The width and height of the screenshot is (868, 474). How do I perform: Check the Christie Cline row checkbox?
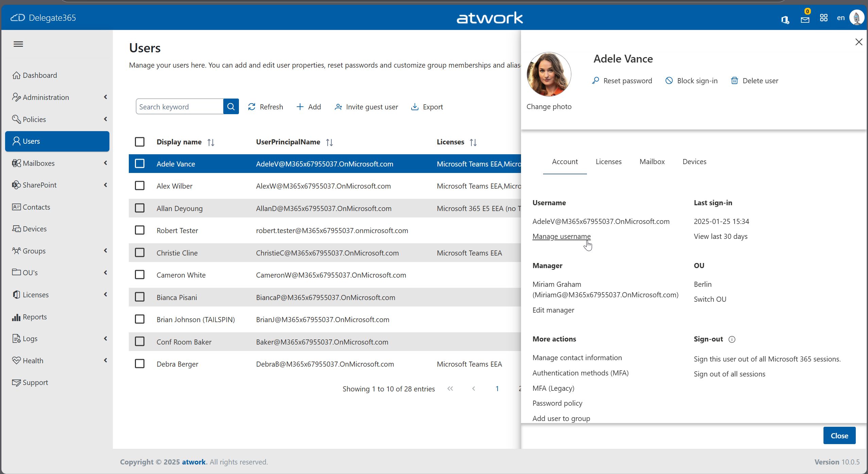pos(140,252)
